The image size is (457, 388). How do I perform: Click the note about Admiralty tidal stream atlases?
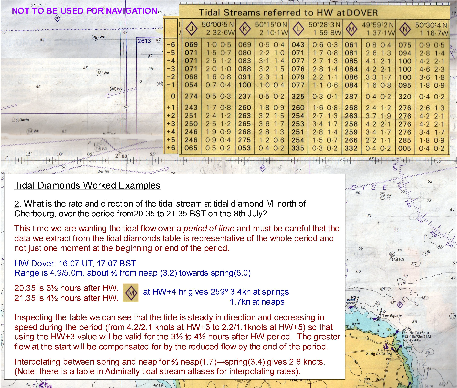(x=157, y=371)
